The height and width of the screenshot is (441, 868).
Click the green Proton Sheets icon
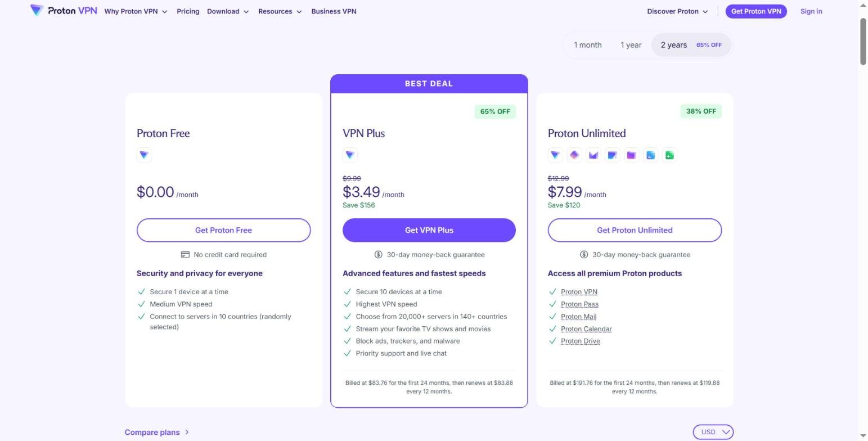[670, 155]
